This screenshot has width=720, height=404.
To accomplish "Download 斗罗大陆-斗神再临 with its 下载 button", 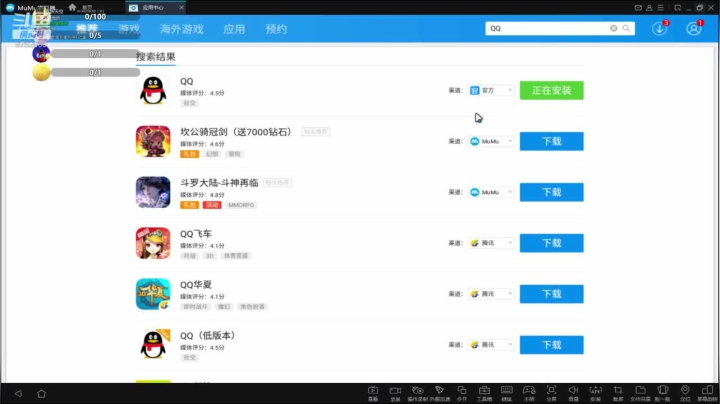I will pyautogui.click(x=551, y=192).
